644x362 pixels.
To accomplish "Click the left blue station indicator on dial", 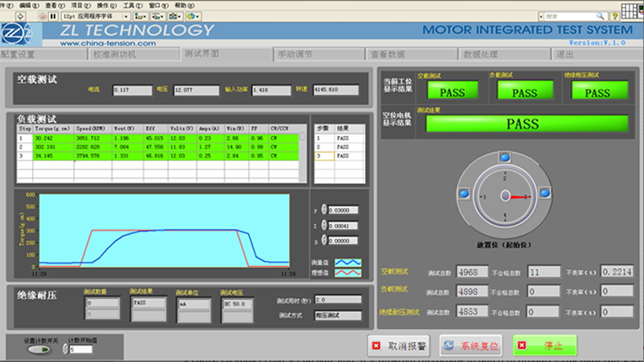I will [x=464, y=193].
